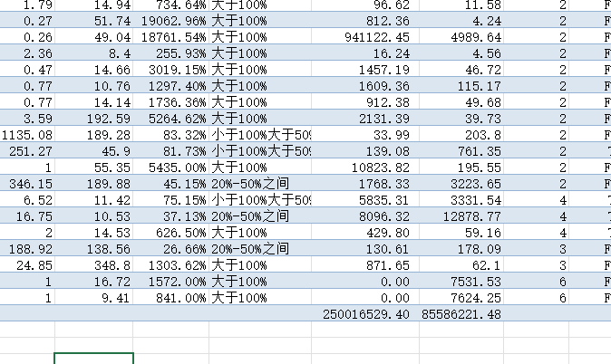Select the 小于100%大于50 cell in the 81.73% row
611x364 pixels.
260,151
